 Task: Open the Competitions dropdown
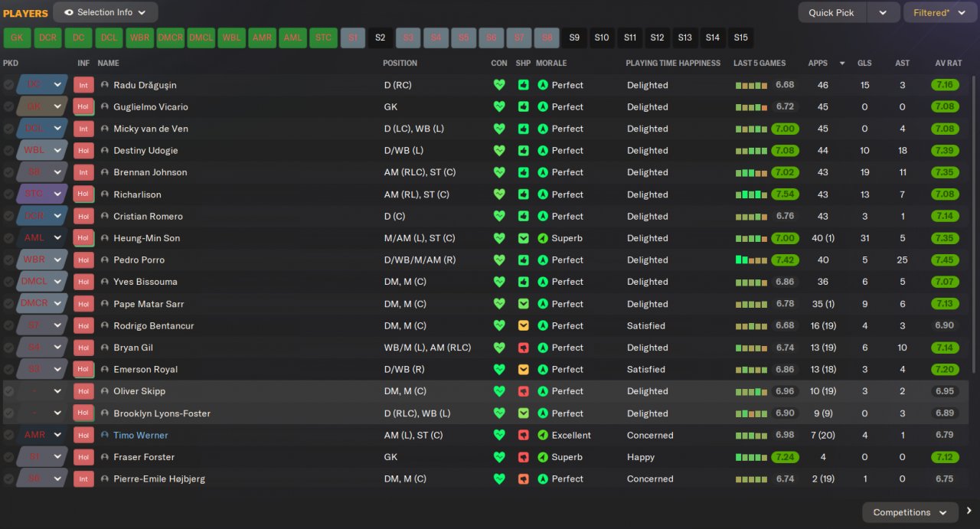(910, 512)
